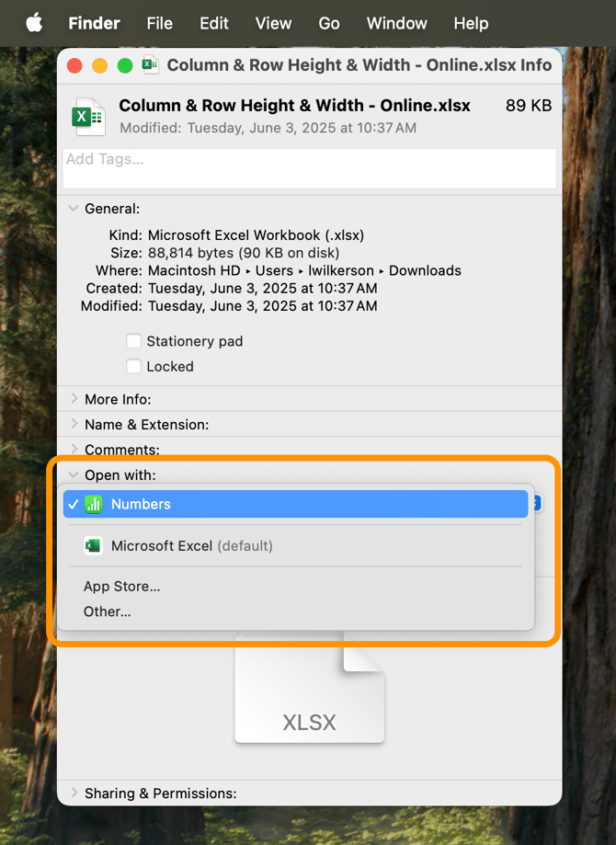Enable the Stationery pad checkbox
The image size is (616, 845).
(x=133, y=341)
